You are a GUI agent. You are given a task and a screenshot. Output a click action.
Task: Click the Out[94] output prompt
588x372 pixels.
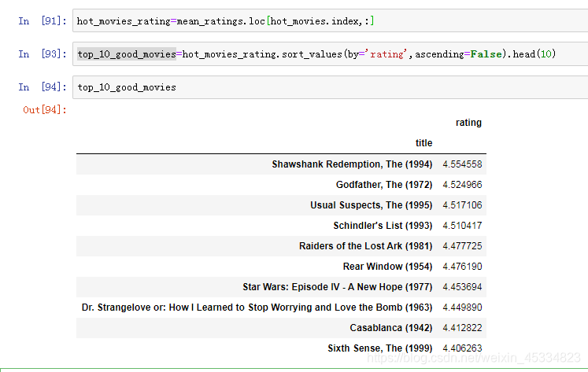(x=45, y=110)
